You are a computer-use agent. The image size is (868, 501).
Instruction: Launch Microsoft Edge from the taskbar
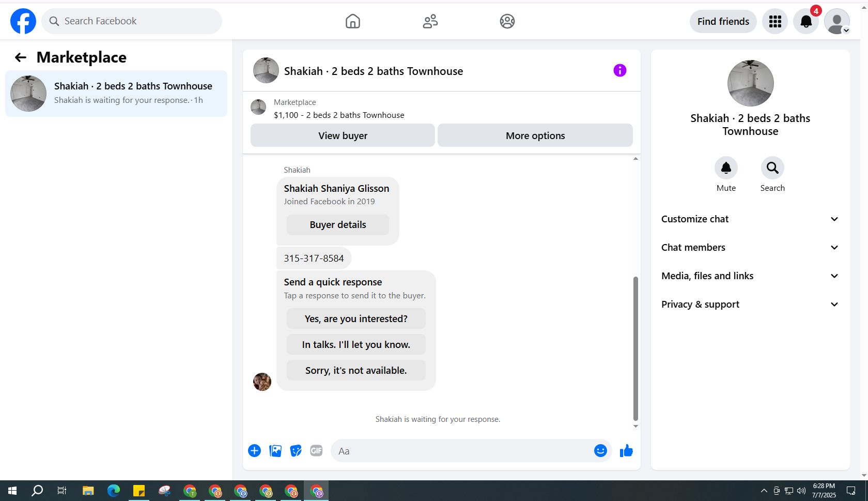tap(113, 491)
